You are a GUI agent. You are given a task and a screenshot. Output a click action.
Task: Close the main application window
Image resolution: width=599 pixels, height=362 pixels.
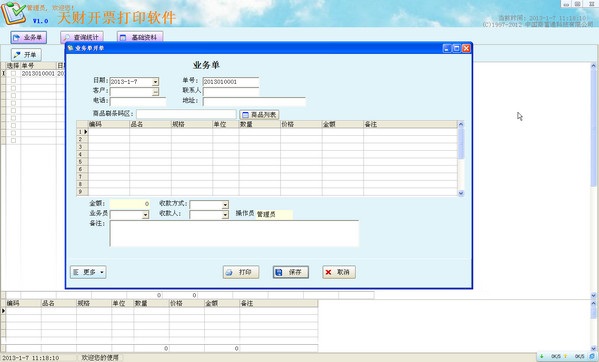591,4
